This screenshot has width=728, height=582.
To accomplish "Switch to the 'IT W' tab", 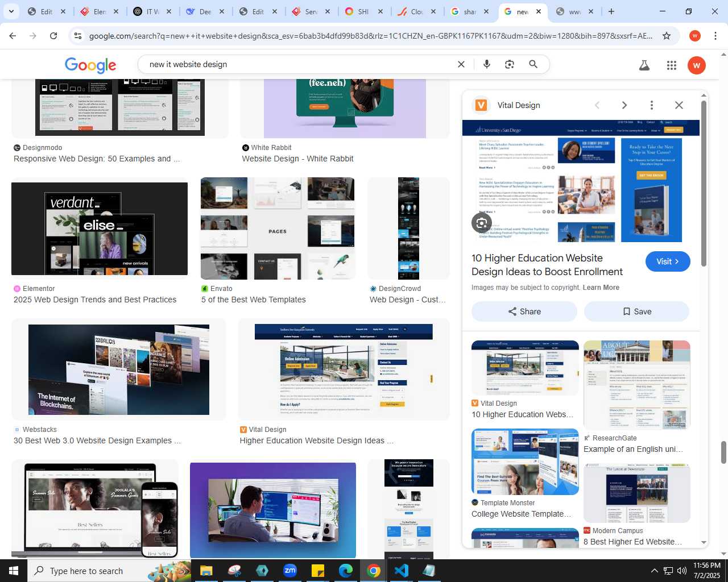I will point(152,11).
